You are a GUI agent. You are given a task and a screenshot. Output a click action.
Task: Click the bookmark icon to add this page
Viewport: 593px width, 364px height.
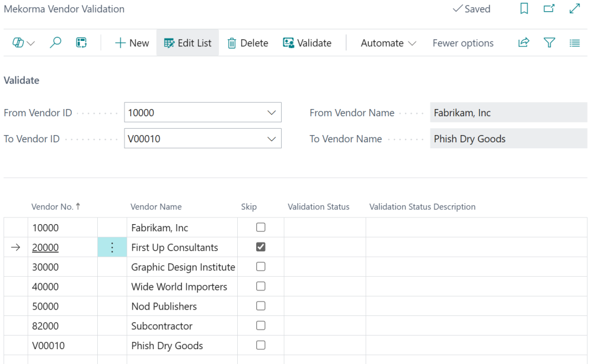tap(524, 8)
